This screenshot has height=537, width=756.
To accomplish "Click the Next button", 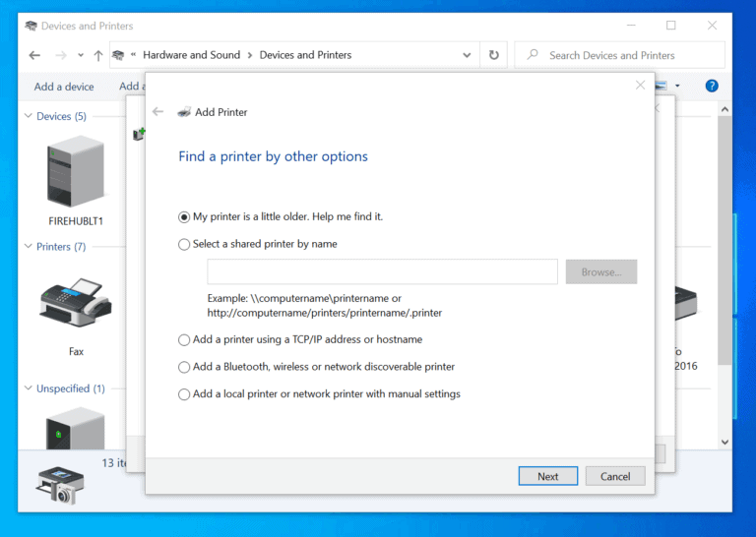I will coord(547,476).
